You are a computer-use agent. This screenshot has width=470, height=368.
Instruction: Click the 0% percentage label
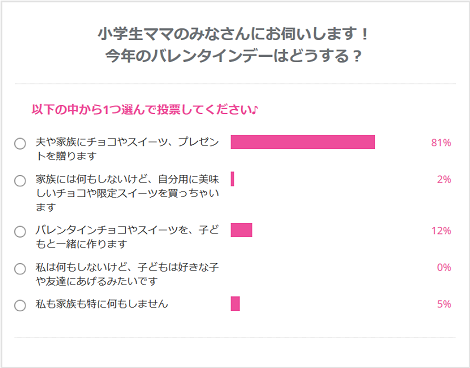[x=444, y=267]
